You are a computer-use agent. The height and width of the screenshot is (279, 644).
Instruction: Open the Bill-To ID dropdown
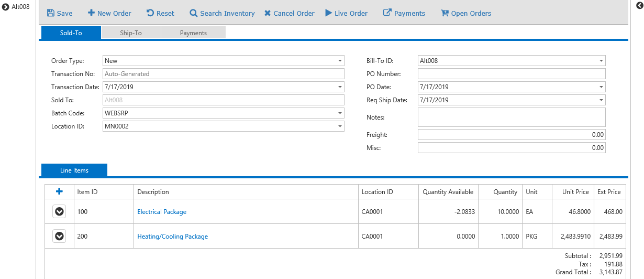(601, 61)
